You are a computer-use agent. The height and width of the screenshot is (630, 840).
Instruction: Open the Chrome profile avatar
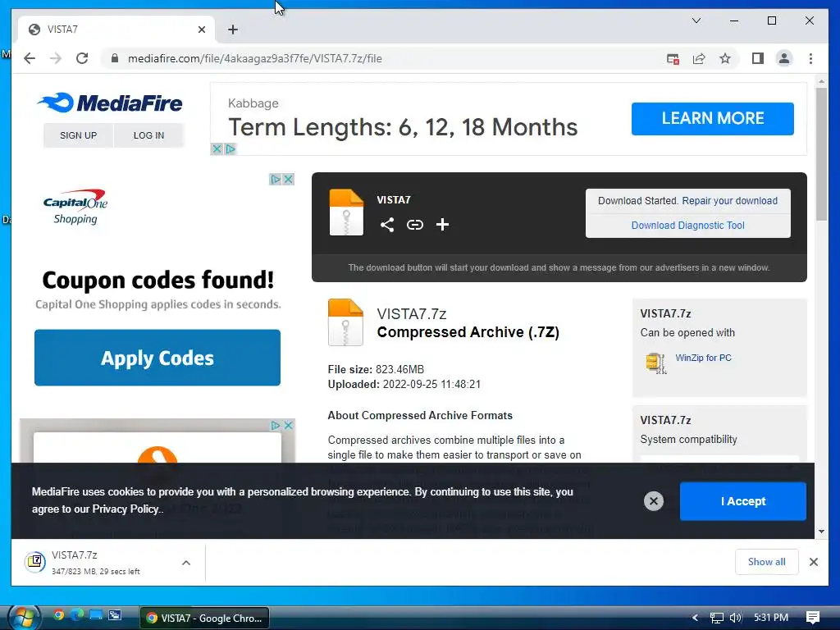pyautogui.click(x=783, y=58)
